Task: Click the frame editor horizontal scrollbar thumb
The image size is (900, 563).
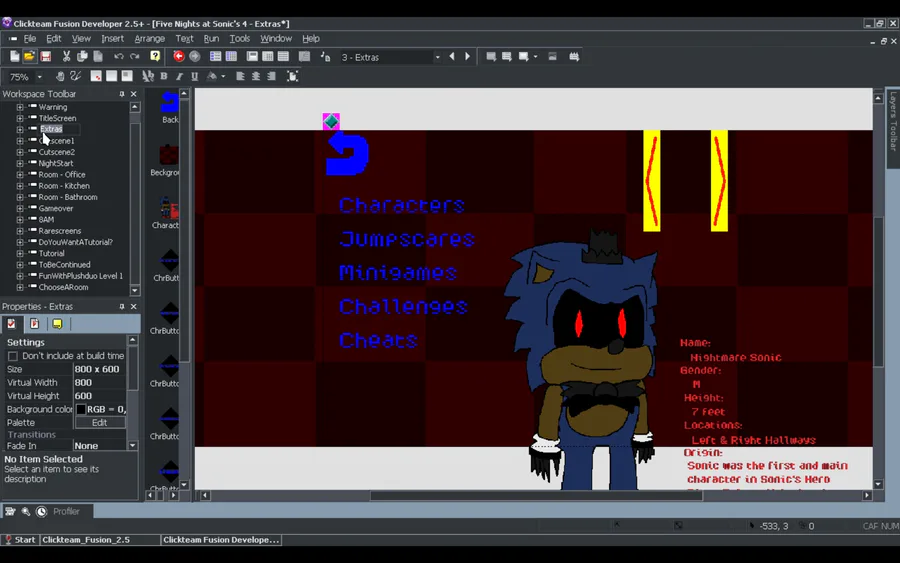Action: (x=536, y=495)
